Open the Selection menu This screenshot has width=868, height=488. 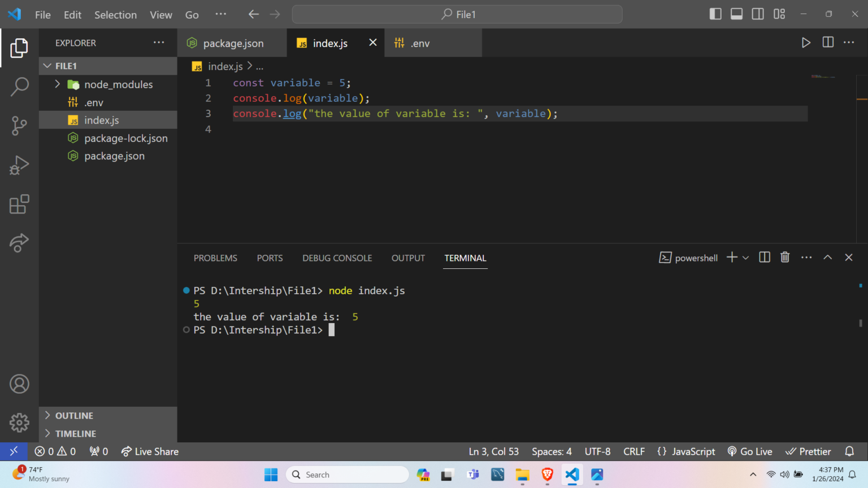(x=115, y=15)
